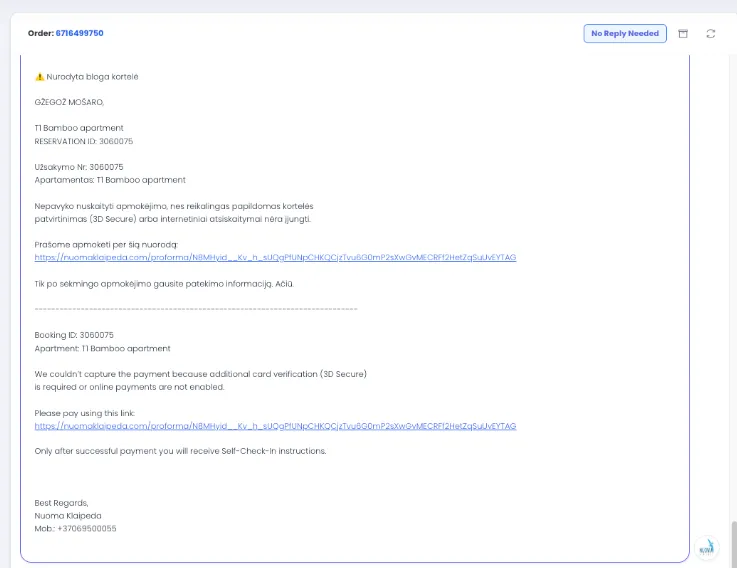Click the page vertical scrollbar thumb
This screenshot has width=737, height=568.
(x=734, y=544)
